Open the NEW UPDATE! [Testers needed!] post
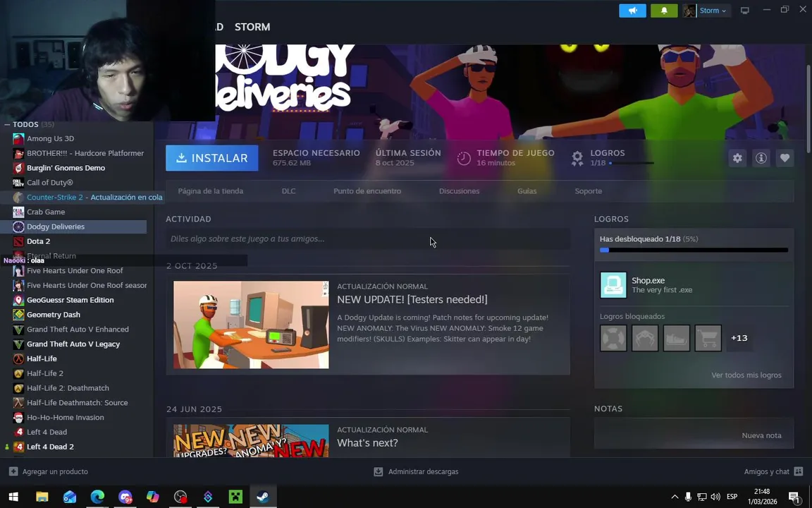Screen dimensions: 812x508 pos(412,300)
